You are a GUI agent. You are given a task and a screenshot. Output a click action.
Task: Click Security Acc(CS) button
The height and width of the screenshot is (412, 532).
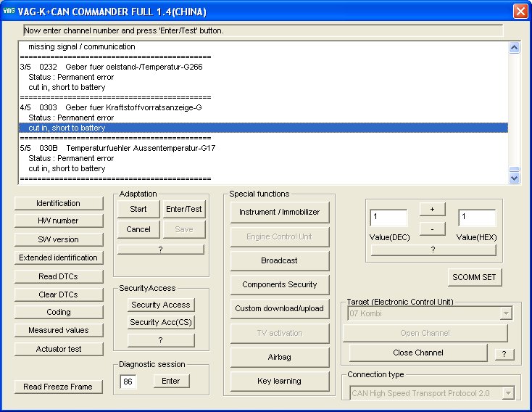tap(161, 322)
